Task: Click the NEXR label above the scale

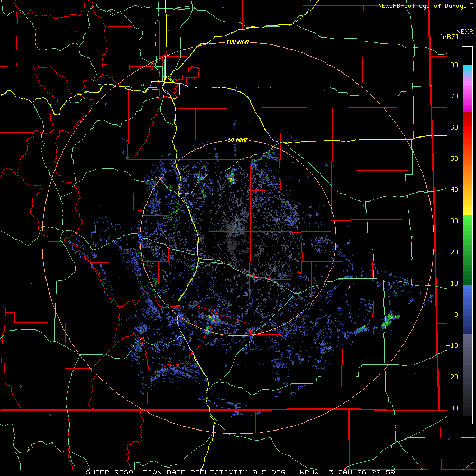Action: (x=465, y=32)
